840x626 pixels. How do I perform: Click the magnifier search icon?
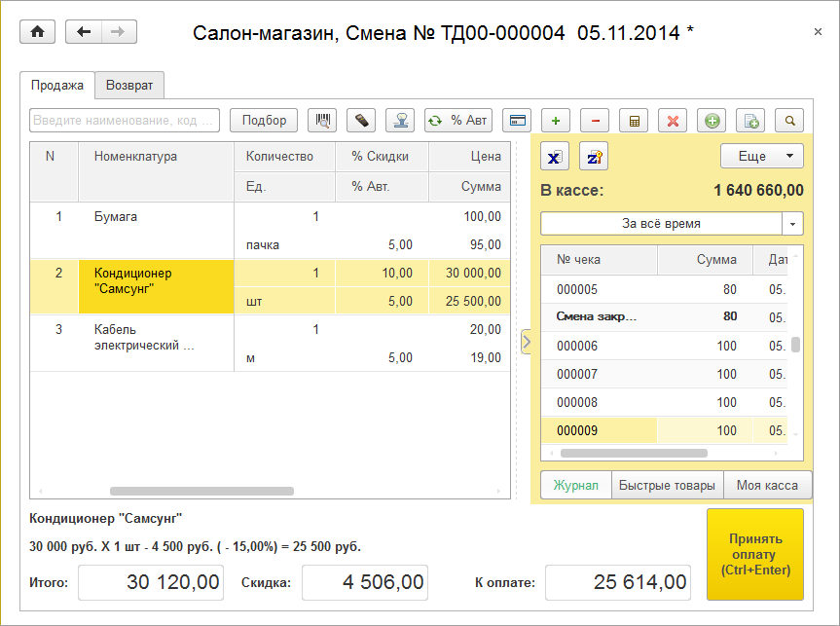pyautogui.click(x=789, y=121)
